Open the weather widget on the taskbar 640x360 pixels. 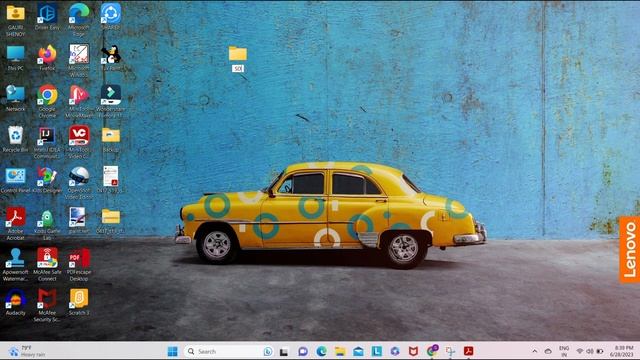[27, 351]
